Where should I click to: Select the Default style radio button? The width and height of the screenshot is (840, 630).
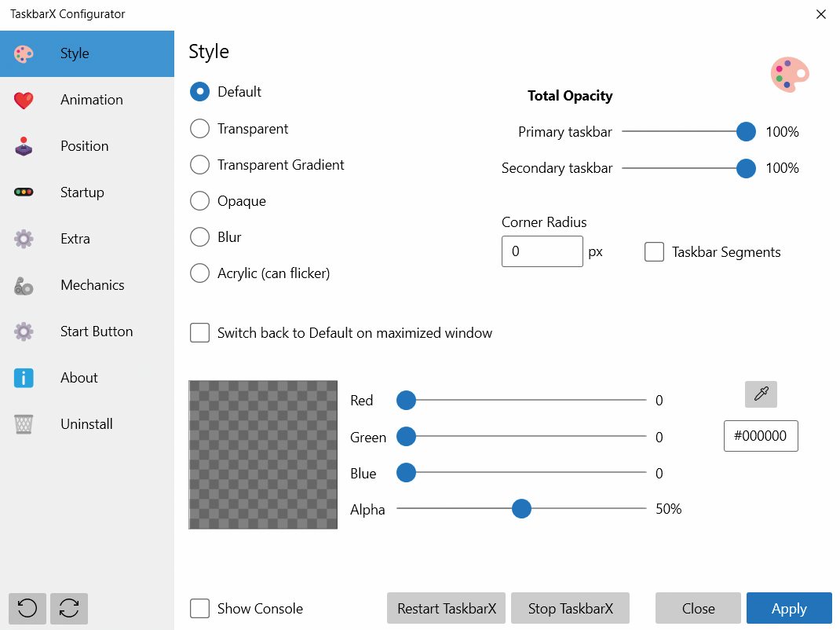(x=200, y=92)
